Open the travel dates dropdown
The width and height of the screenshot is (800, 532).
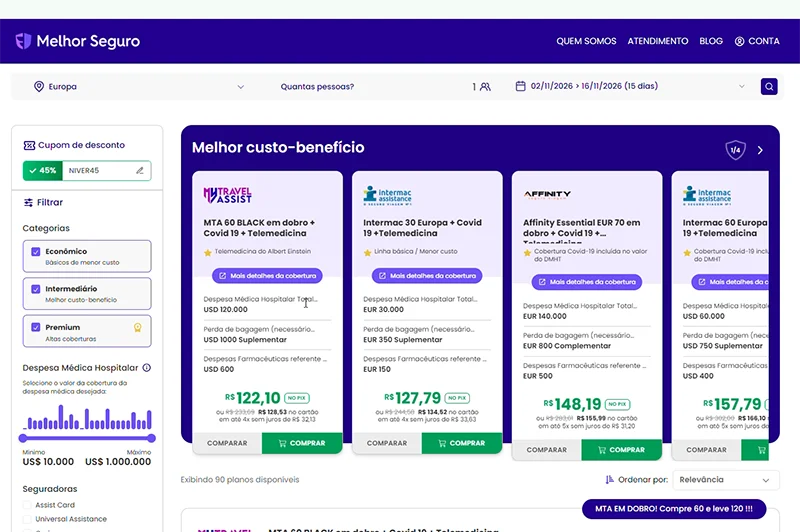pyautogui.click(x=630, y=86)
